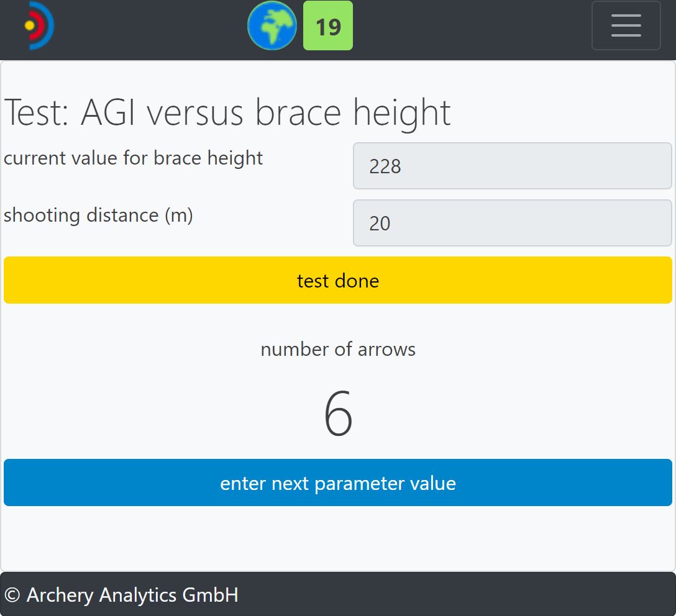Click the archery target logo icon
The width and height of the screenshot is (676, 616).
(x=39, y=25)
